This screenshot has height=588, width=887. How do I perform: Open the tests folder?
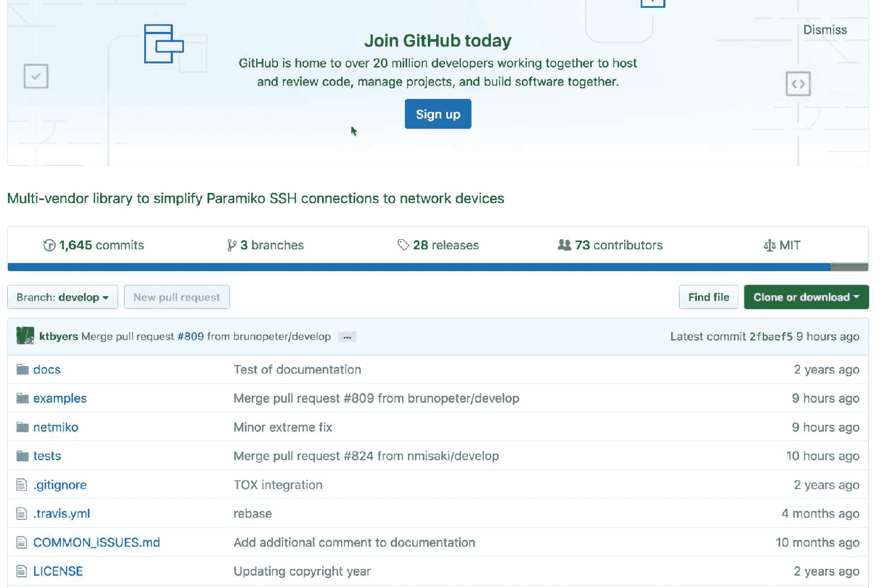[x=47, y=456]
